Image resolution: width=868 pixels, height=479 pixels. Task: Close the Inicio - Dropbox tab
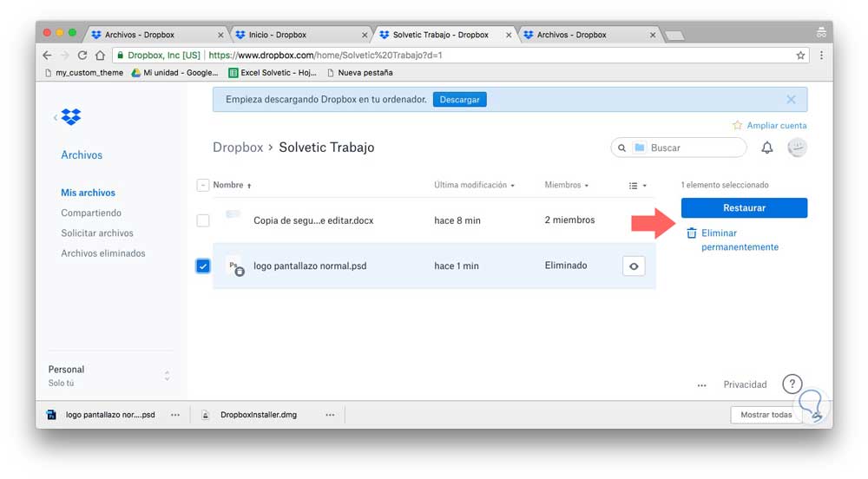365,35
